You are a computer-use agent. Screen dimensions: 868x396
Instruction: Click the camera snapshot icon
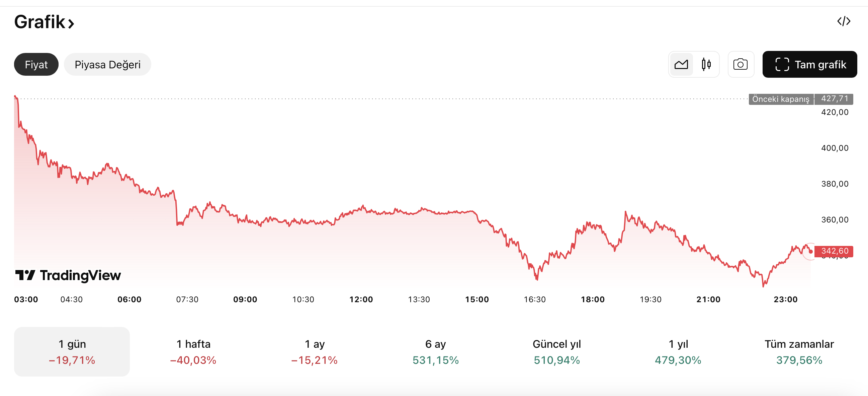(740, 64)
